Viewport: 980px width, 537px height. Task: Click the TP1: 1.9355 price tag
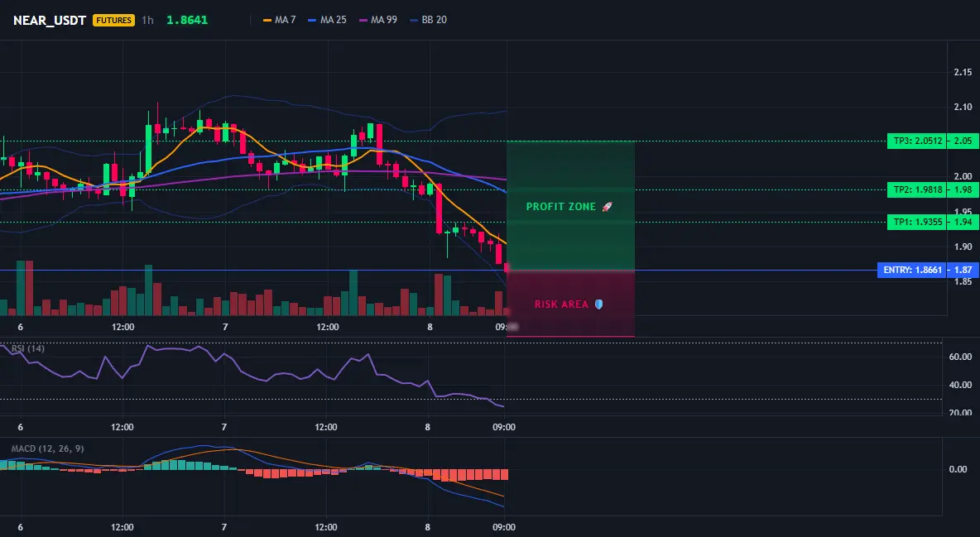click(917, 222)
